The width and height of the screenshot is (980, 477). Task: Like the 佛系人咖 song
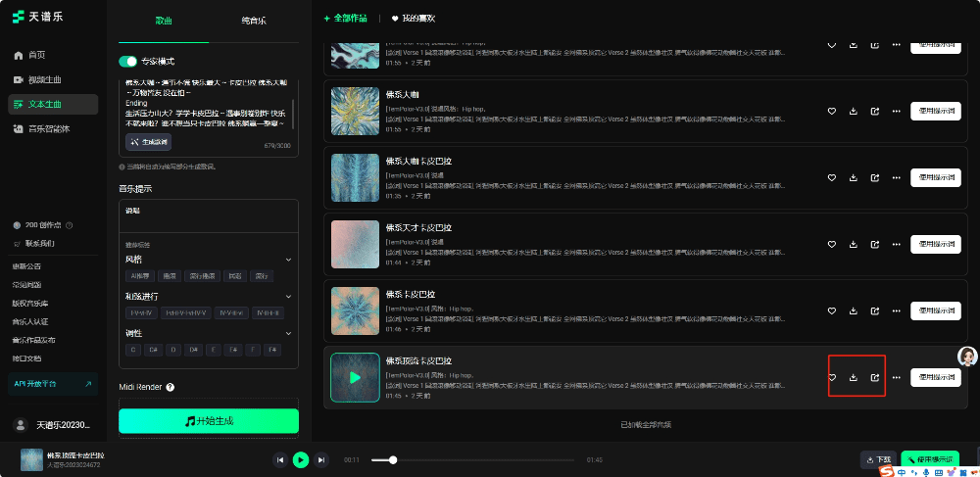point(832,111)
